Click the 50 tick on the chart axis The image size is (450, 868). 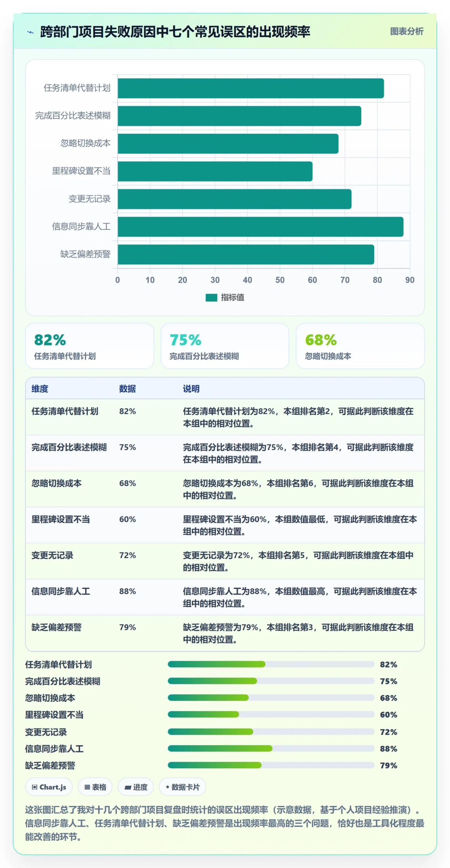click(280, 280)
